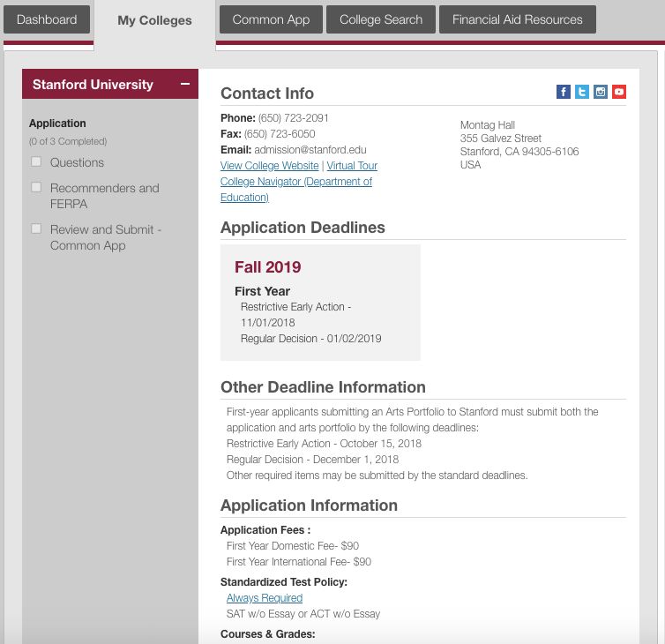The height and width of the screenshot is (644, 665).
Task: Open College Navigator Department of Education link
Action: point(296,189)
